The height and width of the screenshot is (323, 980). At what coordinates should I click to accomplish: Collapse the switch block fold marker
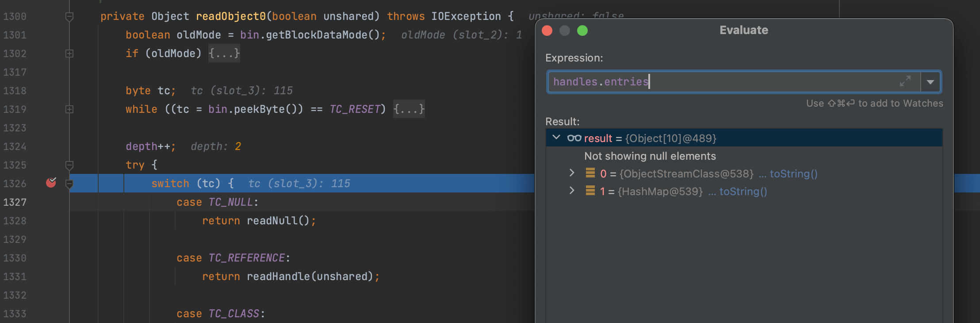(69, 184)
